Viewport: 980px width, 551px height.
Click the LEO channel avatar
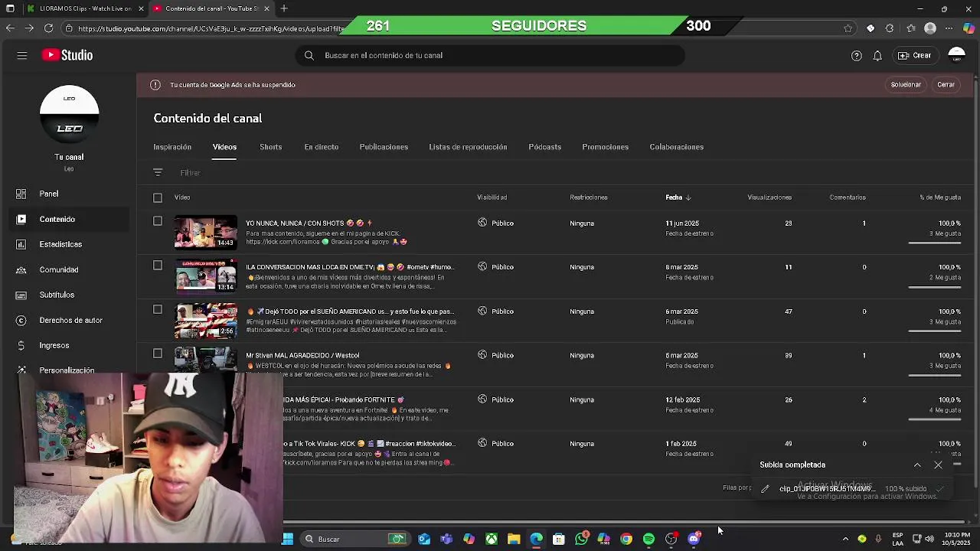coord(69,115)
